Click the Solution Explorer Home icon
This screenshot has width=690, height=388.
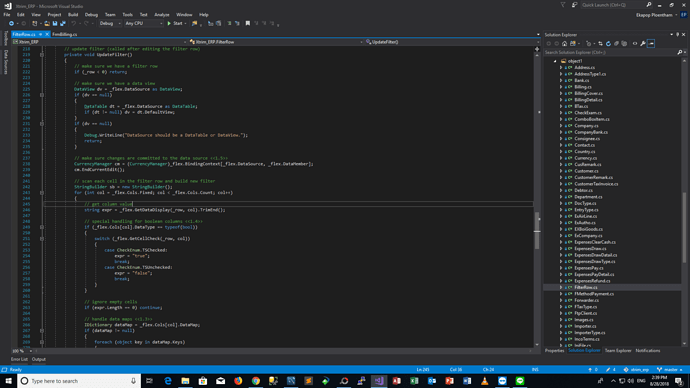pos(565,44)
